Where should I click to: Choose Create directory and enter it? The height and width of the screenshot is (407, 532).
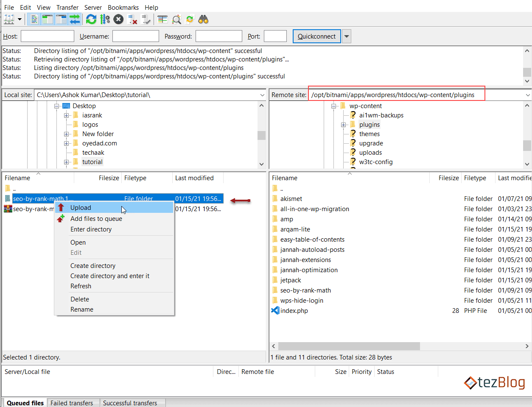point(114,276)
